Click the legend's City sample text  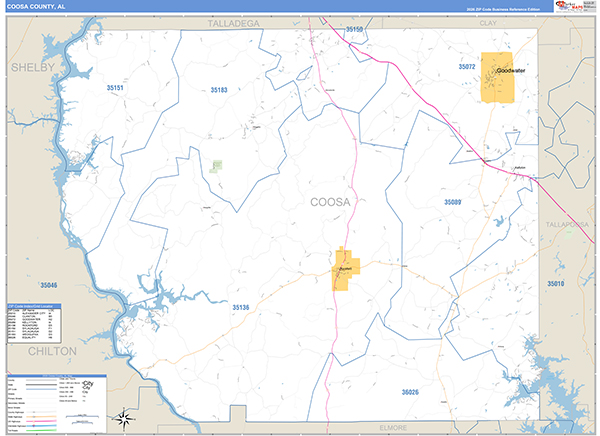(x=88, y=385)
